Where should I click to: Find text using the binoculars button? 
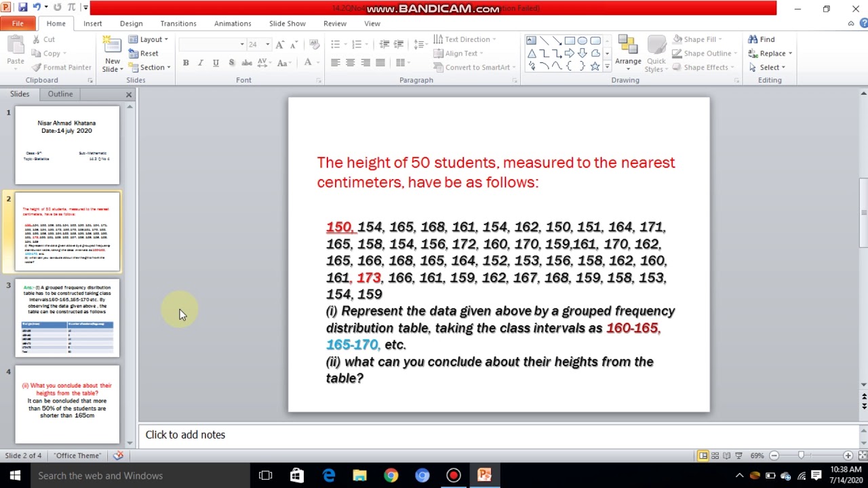pos(762,39)
